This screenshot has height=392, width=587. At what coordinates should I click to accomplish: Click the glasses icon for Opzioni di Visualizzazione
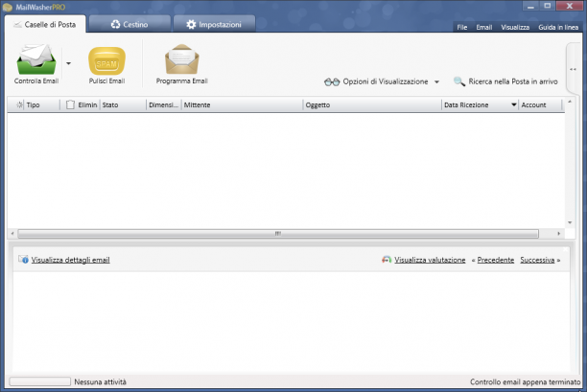point(332,81)
